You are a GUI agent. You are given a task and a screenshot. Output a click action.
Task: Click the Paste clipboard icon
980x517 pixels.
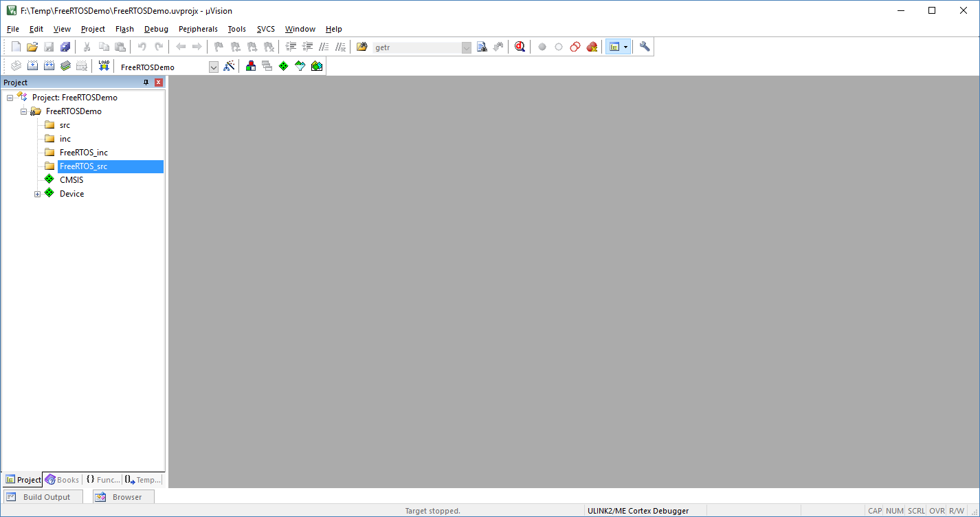pyautogui.click(x=120, y=47)
